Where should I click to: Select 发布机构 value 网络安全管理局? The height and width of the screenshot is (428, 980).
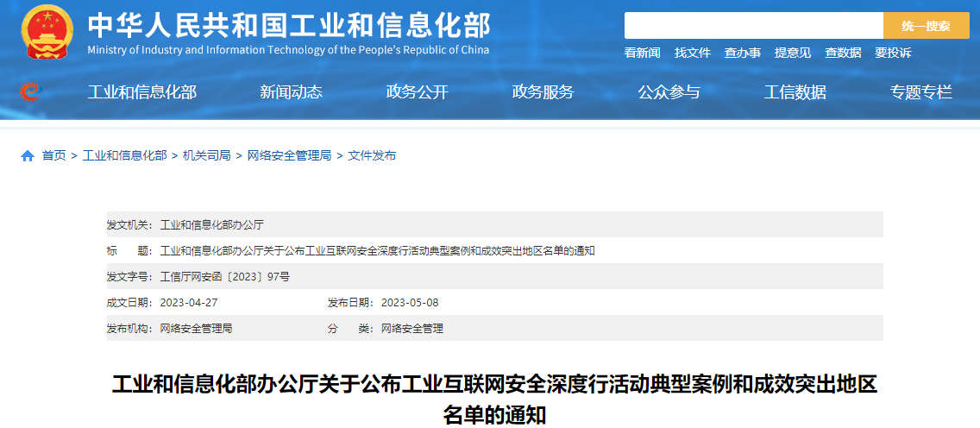(x=196, y=328)
